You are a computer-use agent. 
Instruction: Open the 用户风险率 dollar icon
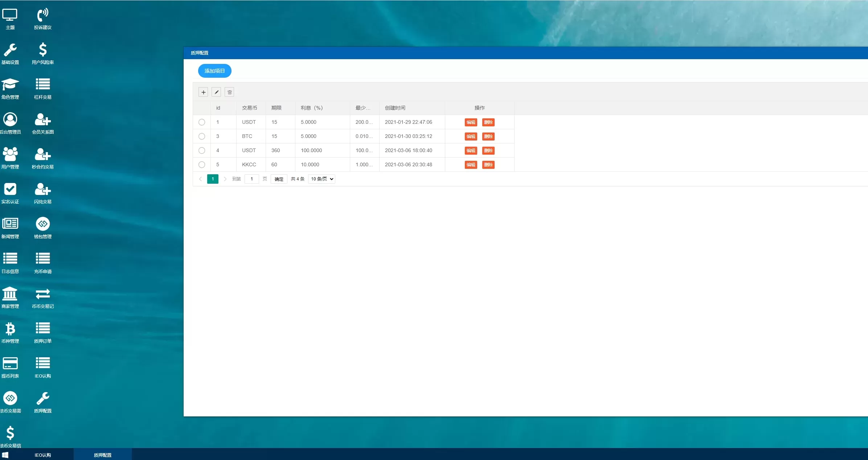pos(42,50)
